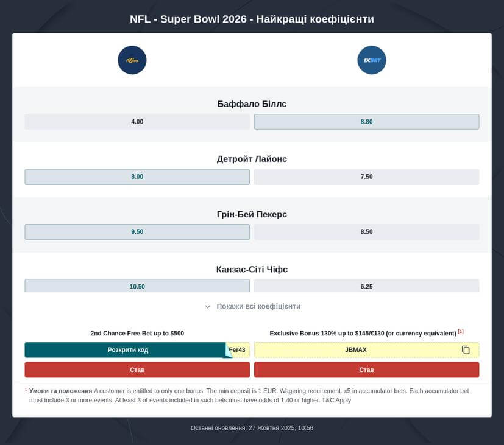Image resolution: width=504 pixels, height=445 pixels.
Task: Click the BetRivers bookmaker logo
Action: (132, 60)
